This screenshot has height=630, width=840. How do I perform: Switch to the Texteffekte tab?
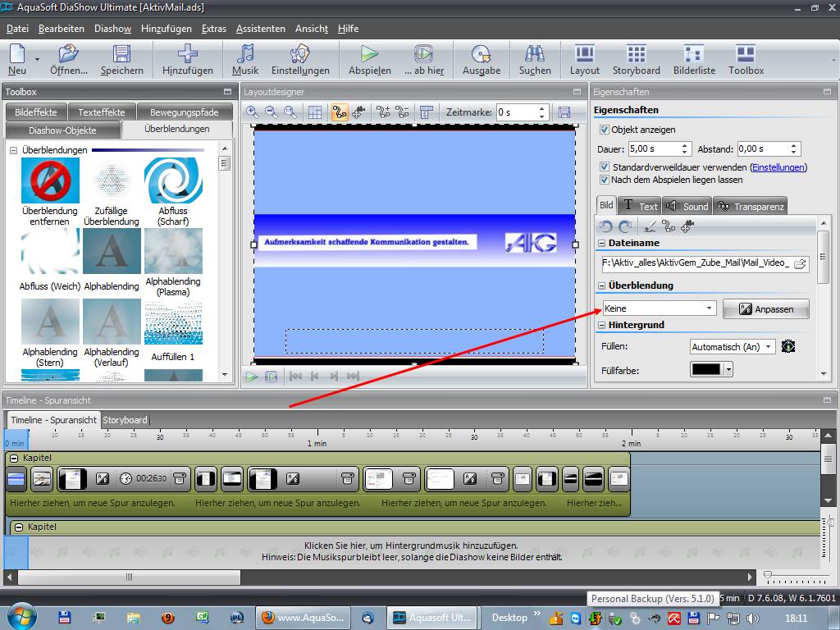point(102,112)
